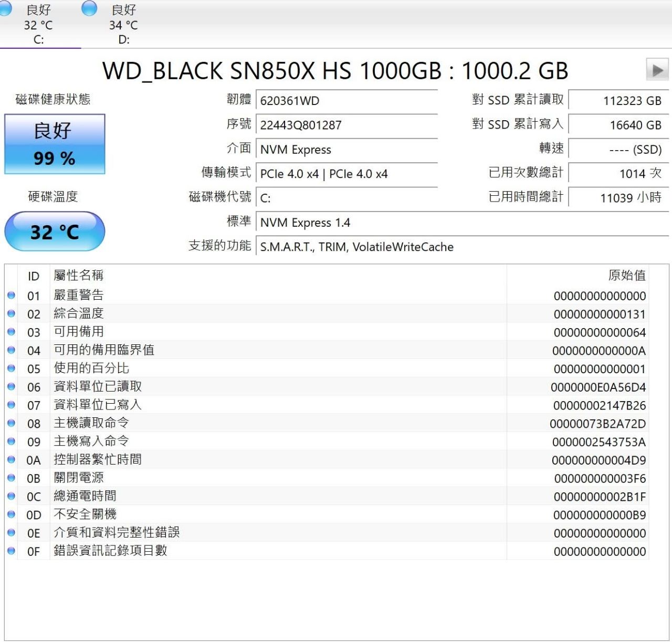
Task: Click the blue status icon for D: drive
Action: (x=89, y=8)
